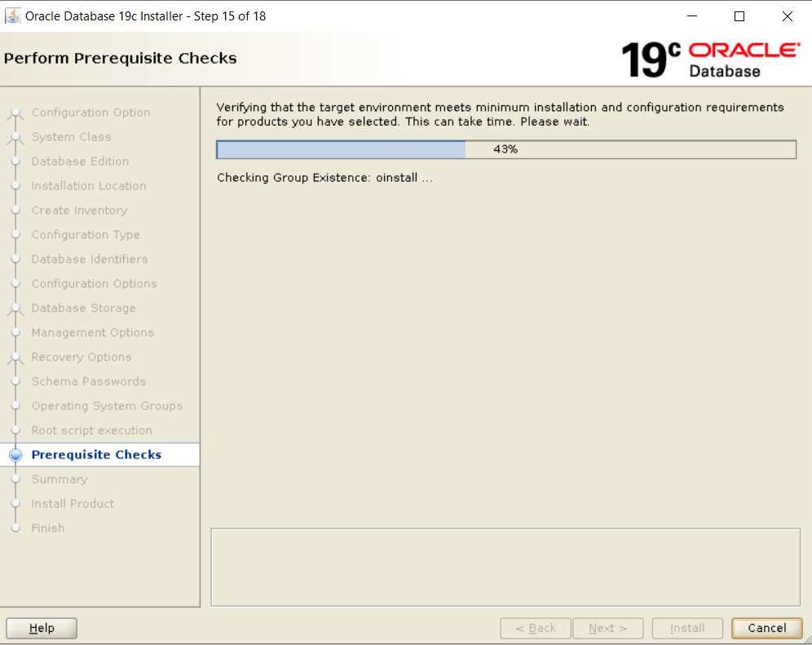Screen dimensions: 812x645
Task: Select the Install Product step
Action: click(x=73, y=504)
